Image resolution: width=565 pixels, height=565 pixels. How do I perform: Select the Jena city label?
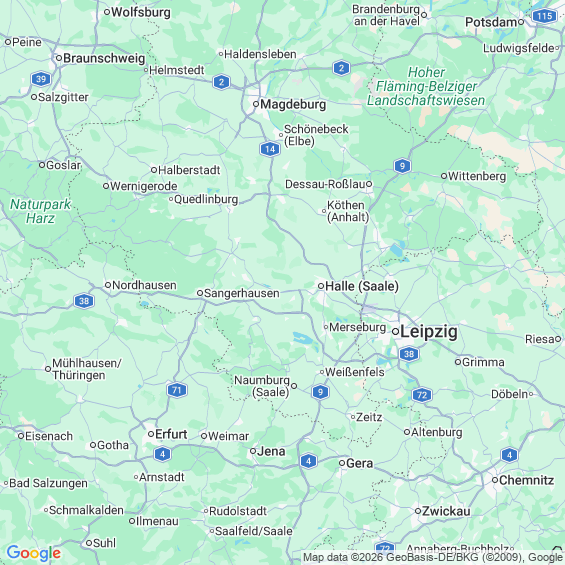tap(271, 451)
